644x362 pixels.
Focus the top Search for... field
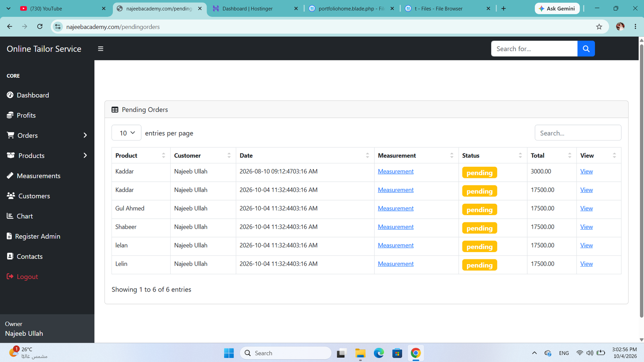pos(534,49)
